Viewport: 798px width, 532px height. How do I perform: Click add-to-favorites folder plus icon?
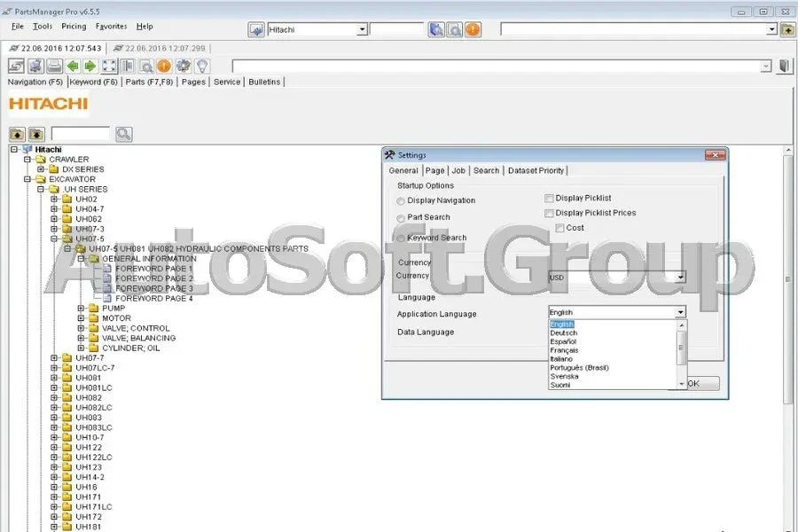[787, 29]
